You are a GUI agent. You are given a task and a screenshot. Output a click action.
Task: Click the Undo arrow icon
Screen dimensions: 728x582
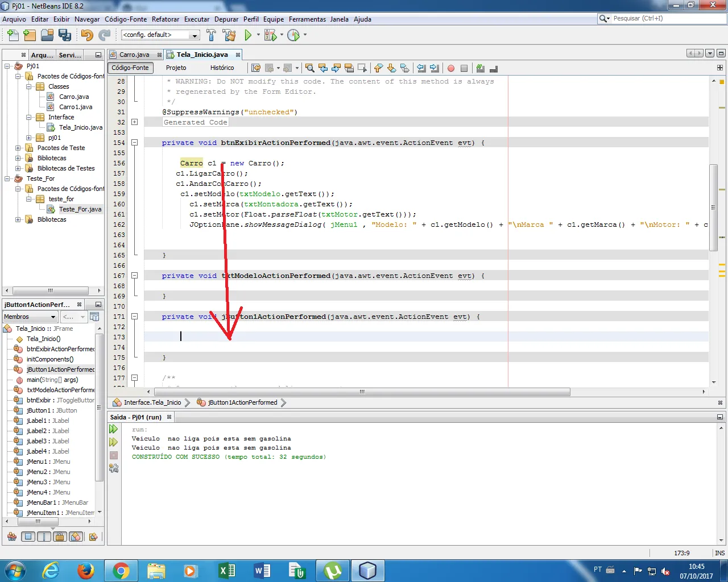point(86,35)
